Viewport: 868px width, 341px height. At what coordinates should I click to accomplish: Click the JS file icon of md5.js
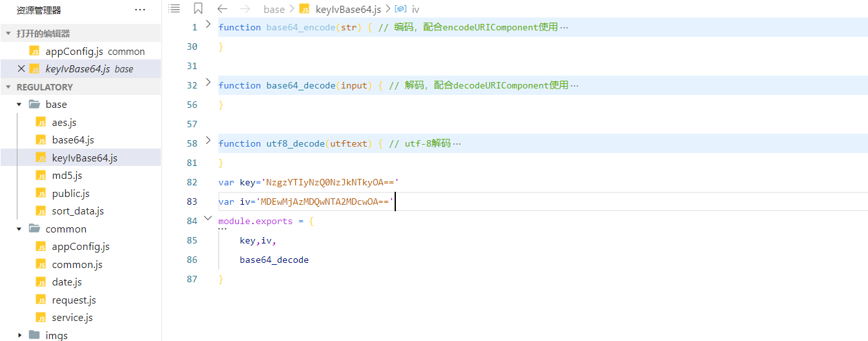(x=41, y=175)
